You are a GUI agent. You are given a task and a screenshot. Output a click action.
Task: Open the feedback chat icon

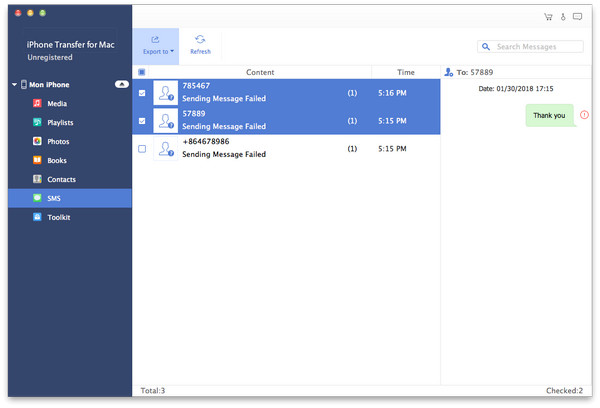click(577, 16)
